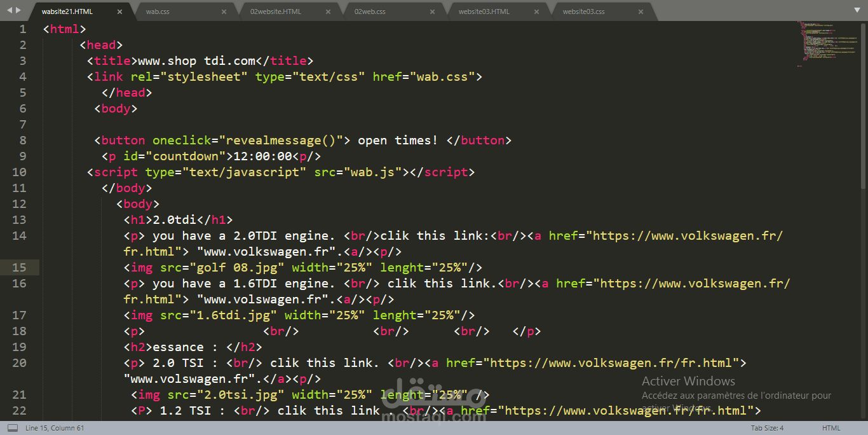Click "2.0 TSI :" paragraph text
868x435 pixels.
(x=186, y=363)
